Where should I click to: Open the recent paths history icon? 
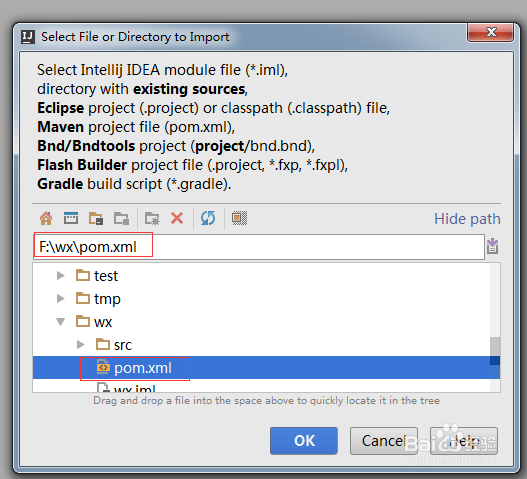pyautogui.click(x=493, y=246)
